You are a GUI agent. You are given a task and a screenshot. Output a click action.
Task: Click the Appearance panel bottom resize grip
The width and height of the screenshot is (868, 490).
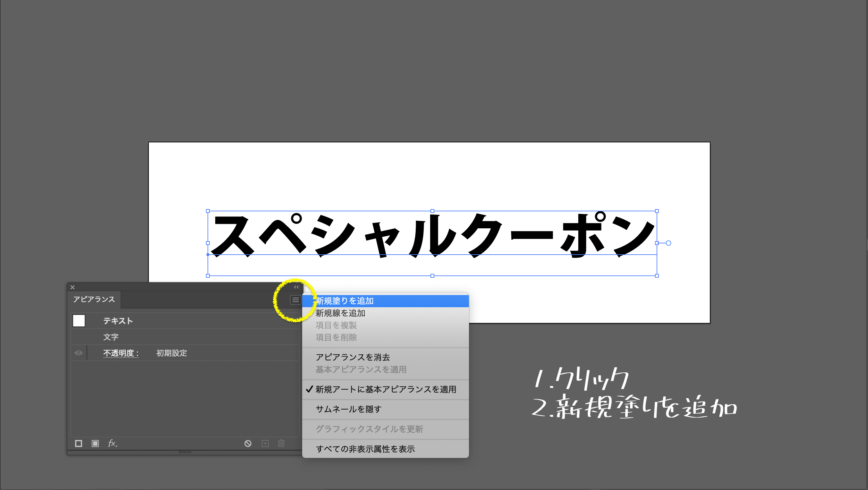click(185, 452)
